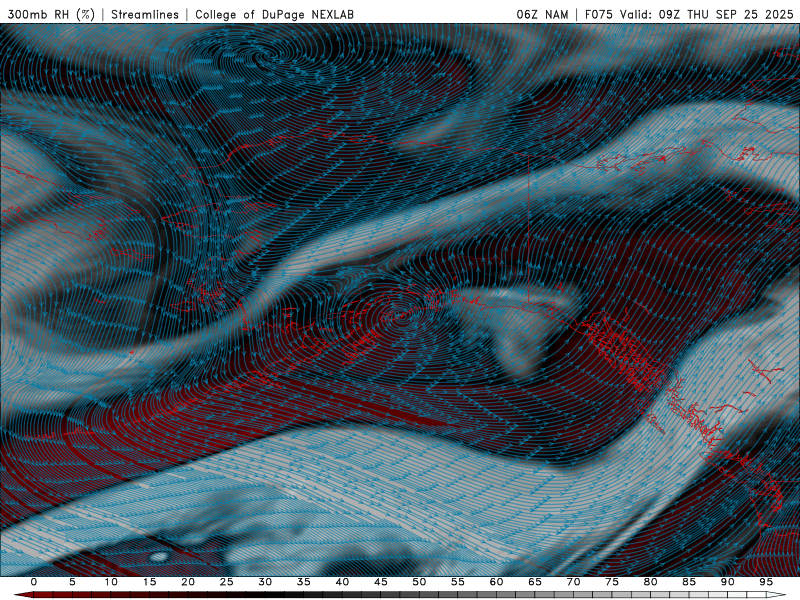The height and width of the screenshot is (600, 800).
Task: Click the colorbar label '95'
Action: pyautogui.click(x=766, y=582)
